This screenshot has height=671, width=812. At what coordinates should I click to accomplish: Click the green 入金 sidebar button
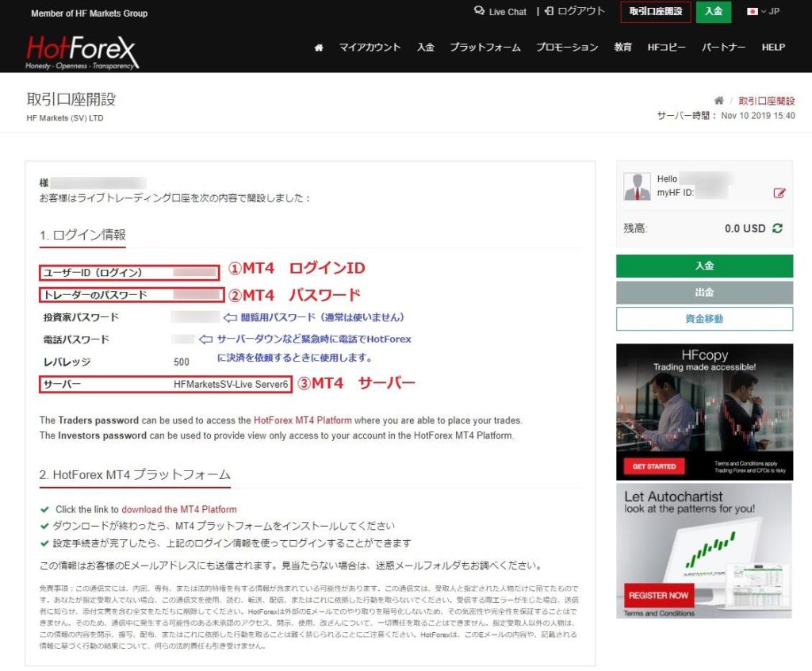pos(704,266)
